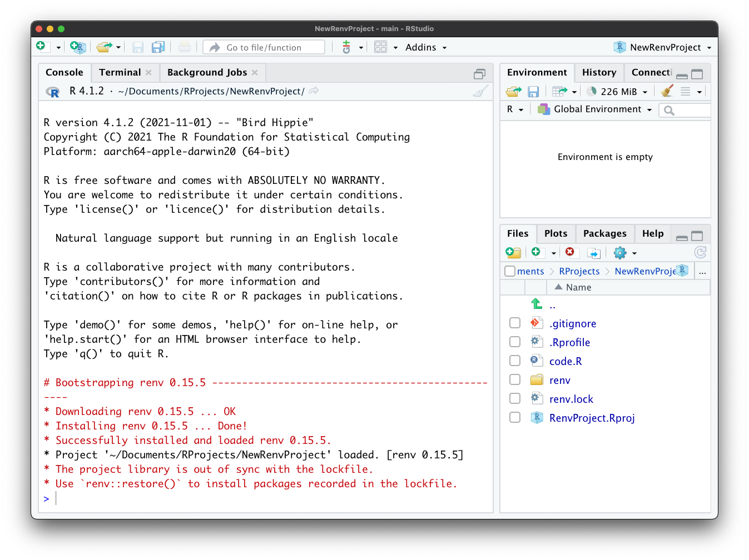
Task: Click the Import Dataset icon
Action: (x=560, y=91)
